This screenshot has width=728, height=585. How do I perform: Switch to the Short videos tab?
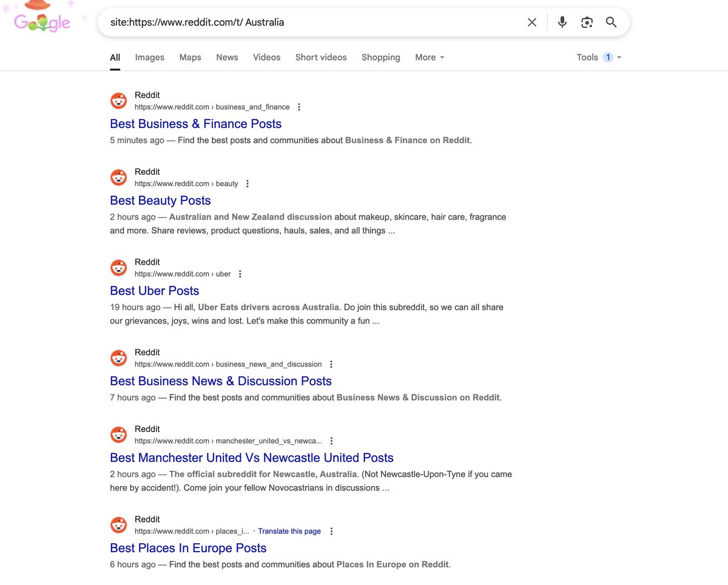(x=321, y=57)
